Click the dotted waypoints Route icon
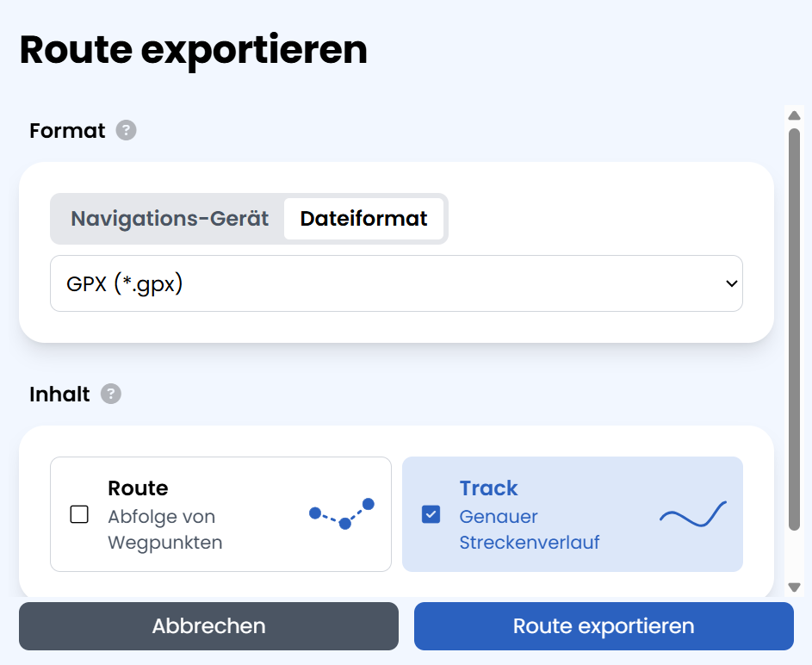This screenshot has width=812, height=665. [342, 513]
